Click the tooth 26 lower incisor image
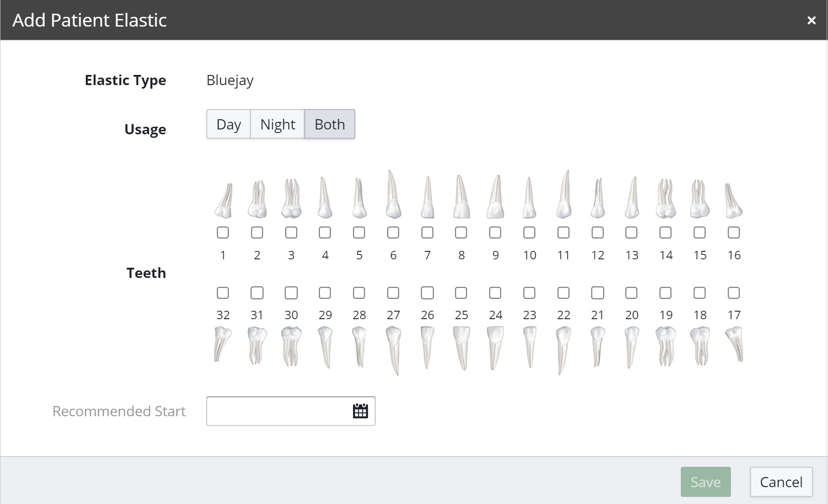Image resolution: width=828 pixels, height=504 pixels. (427, 348)
